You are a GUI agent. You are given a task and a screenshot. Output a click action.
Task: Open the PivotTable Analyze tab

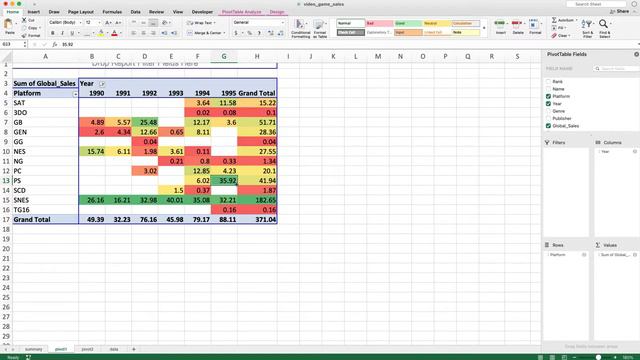(242, 12)
